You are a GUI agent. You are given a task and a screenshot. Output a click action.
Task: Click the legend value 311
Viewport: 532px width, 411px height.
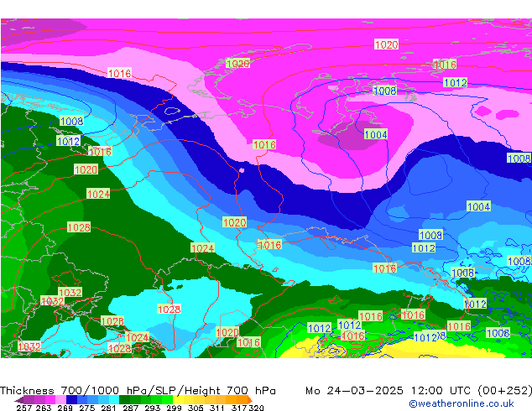217,408
